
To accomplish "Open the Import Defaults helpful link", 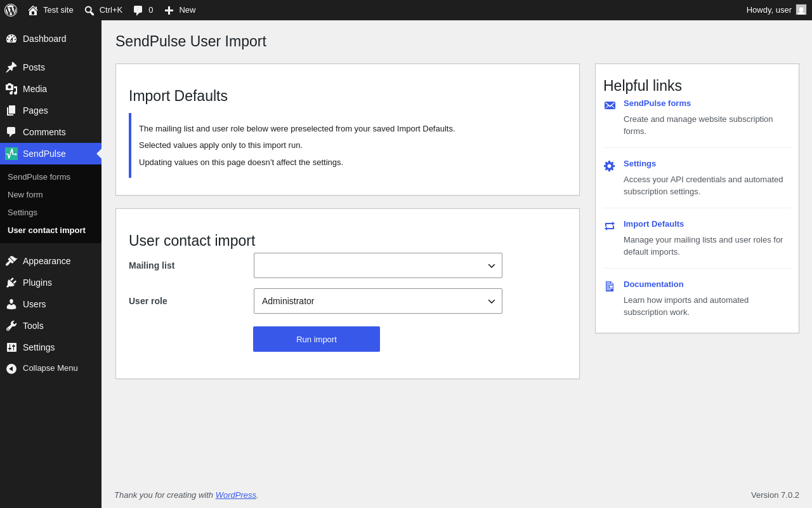I will pyautogui.click(x=653, y=224).
